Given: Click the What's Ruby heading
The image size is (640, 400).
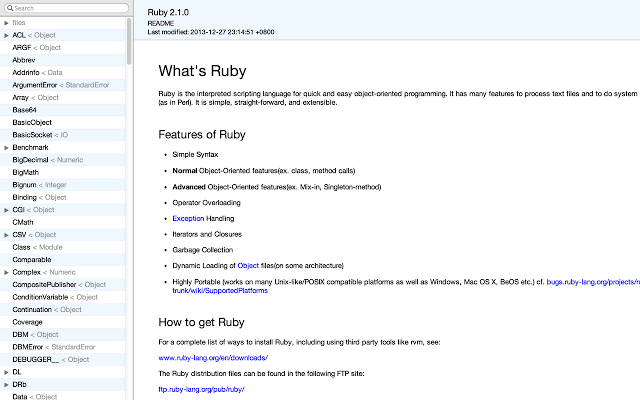Looking at the screenshot, I should 202,71.
